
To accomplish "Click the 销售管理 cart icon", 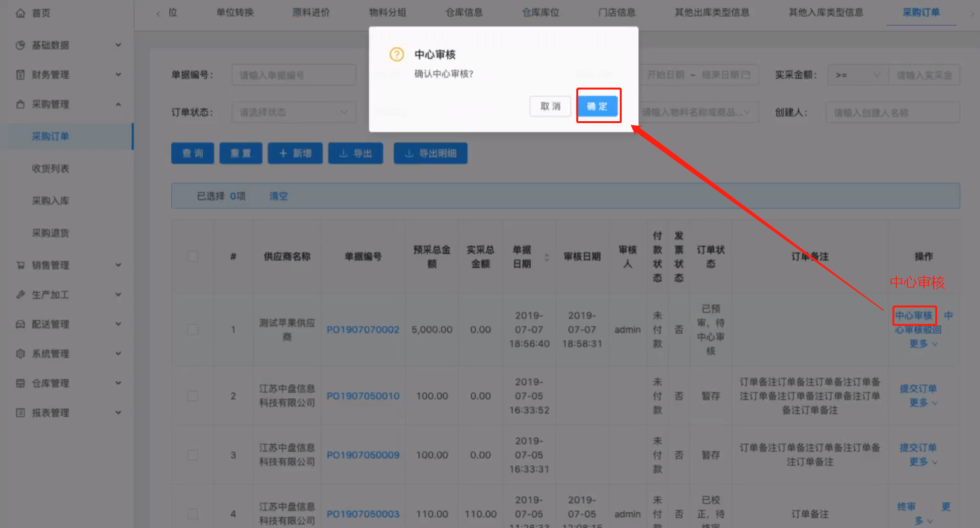I will coord(20,265).
